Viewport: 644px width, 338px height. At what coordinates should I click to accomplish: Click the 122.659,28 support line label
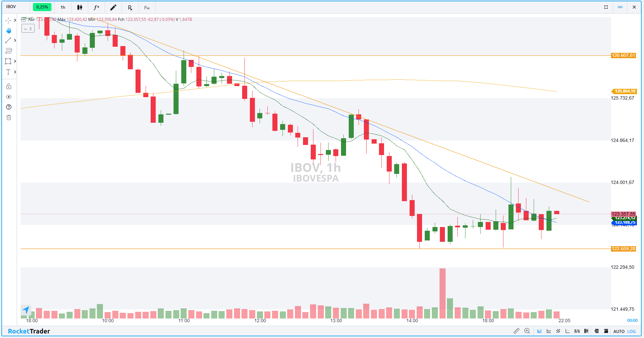(623, 249)
